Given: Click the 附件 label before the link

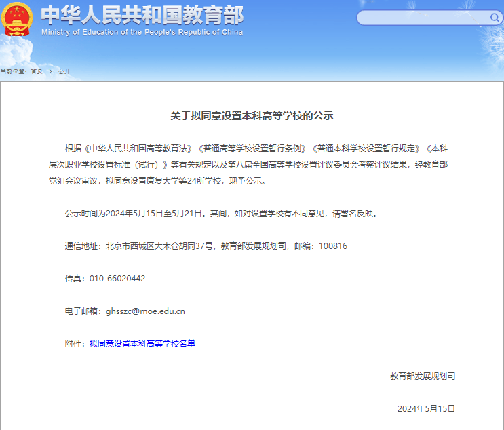Looking at the screenshot, I should (x=73, y=344).
